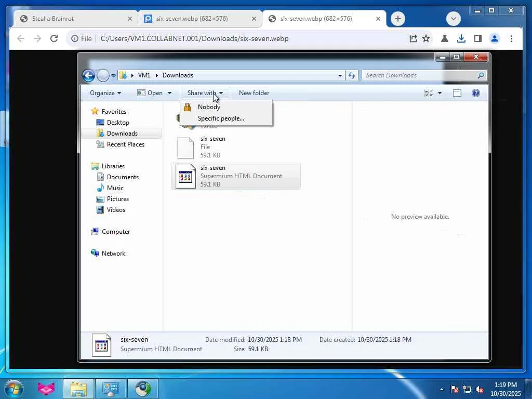Open Explorer help icon
This screenshot has height=399, width=532.
(x=476, y=93)
